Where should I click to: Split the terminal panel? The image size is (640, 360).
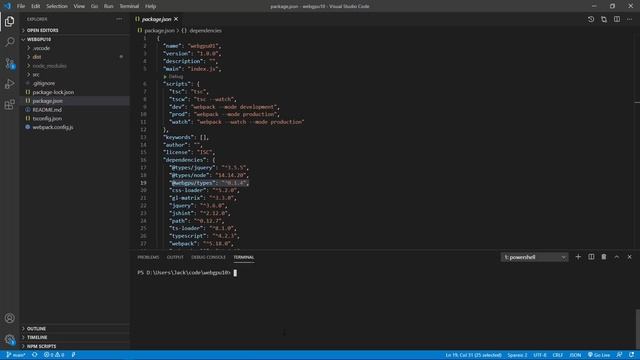tap(591, 257)
